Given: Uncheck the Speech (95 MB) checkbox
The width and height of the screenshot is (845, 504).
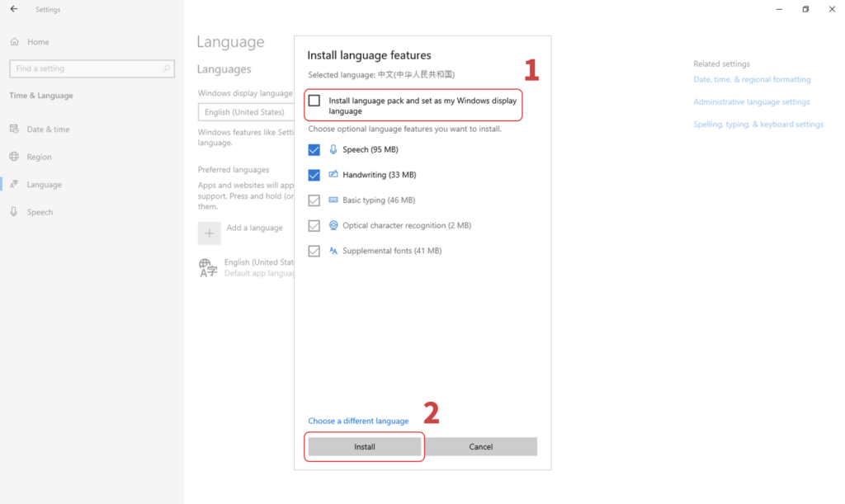Looking at the screenshot, I should click(x=314, y=149).
